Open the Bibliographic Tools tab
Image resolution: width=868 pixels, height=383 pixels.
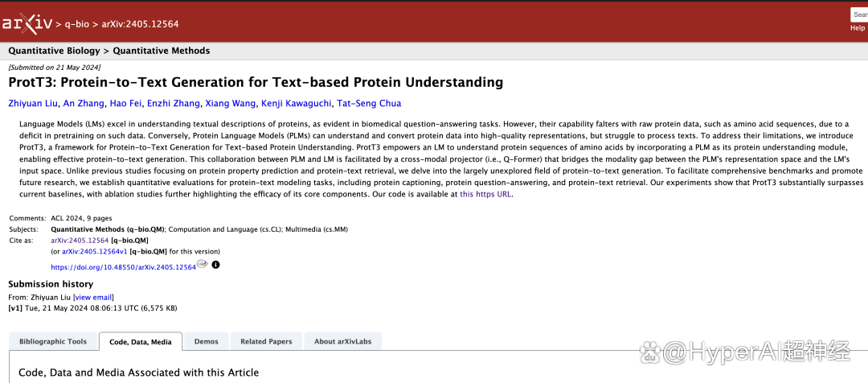pyautogui.click(x=53, y=341)
